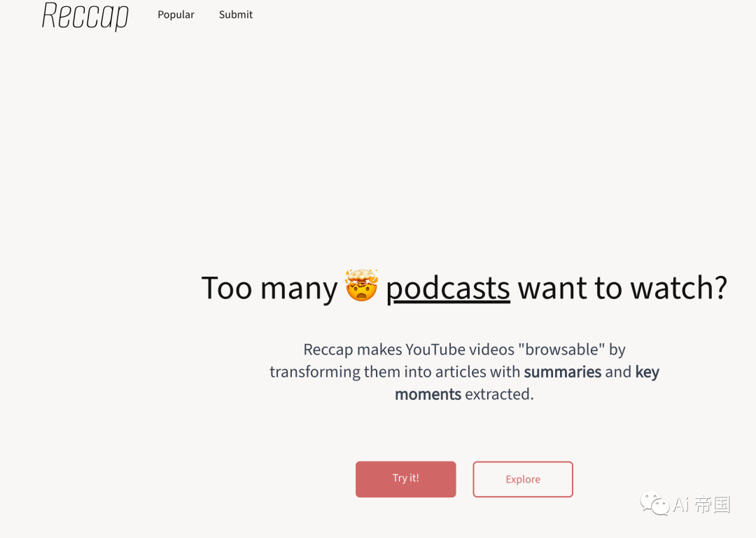Click the exploding head emoji
The image size is (756, 538).
click(x=361, y=285)
